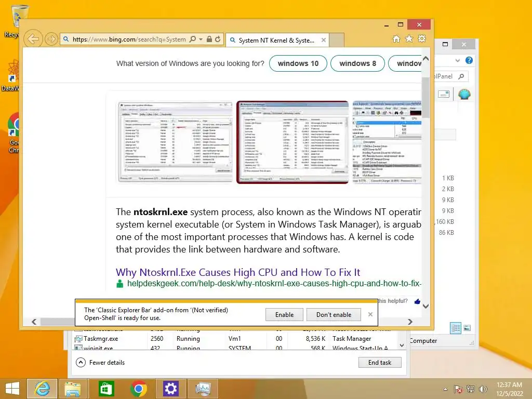Click the volume speaker tray icon

[x=483, y=389]
